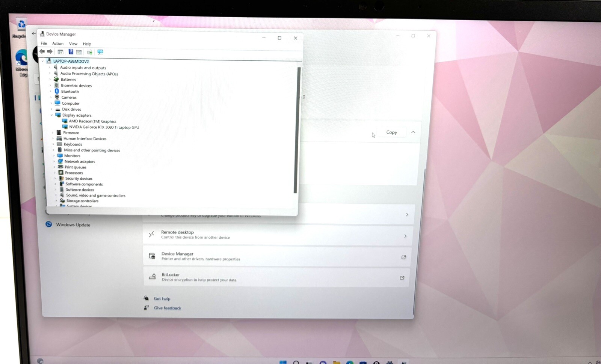Open the Help menu
601x364 pixels.
point(87,44)
